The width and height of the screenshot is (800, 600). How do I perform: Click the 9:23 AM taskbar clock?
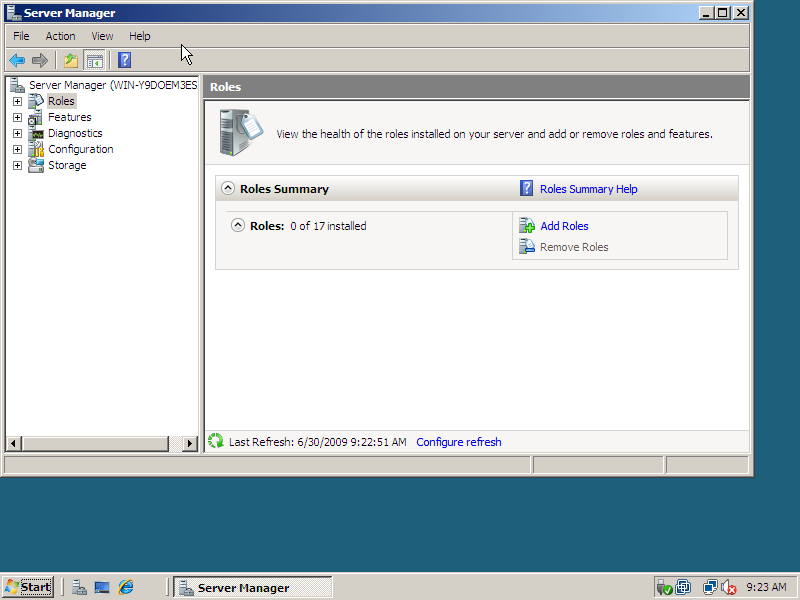(766, 587)
